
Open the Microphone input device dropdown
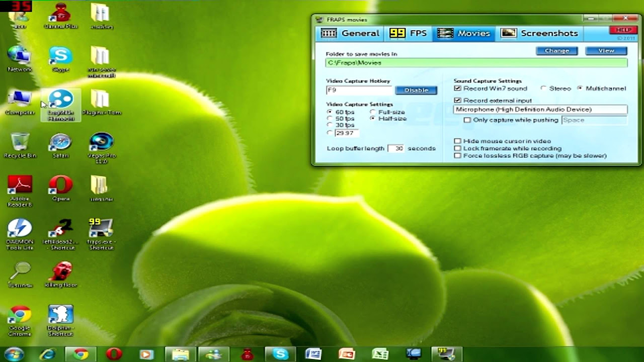(540, 109)
